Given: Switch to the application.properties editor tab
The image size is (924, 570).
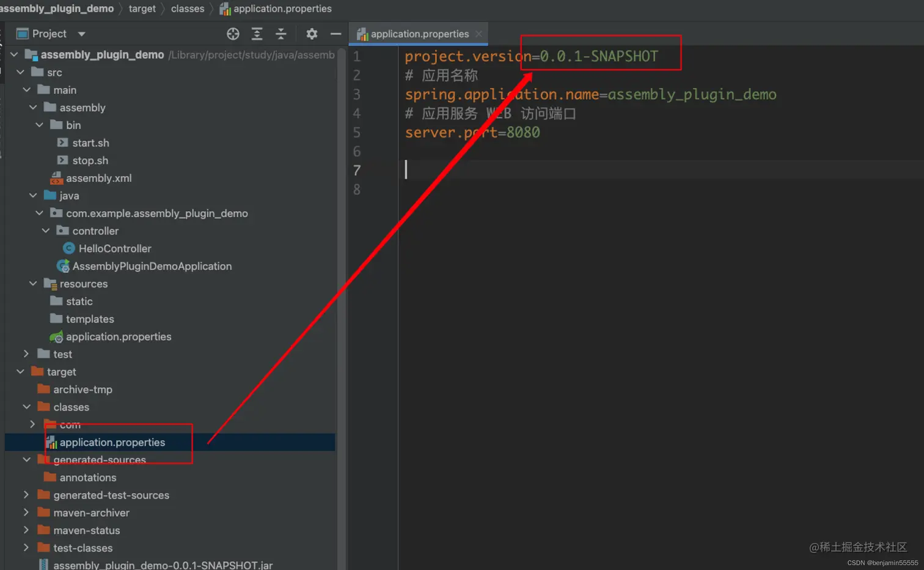Looking at the screenshot, I should pyautogui.click(x=419, y=34).
